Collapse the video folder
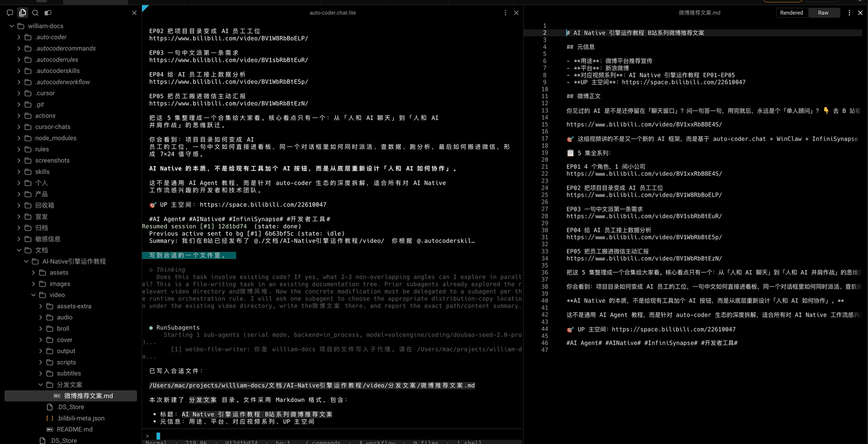868x444 pixels. point(33,295)
